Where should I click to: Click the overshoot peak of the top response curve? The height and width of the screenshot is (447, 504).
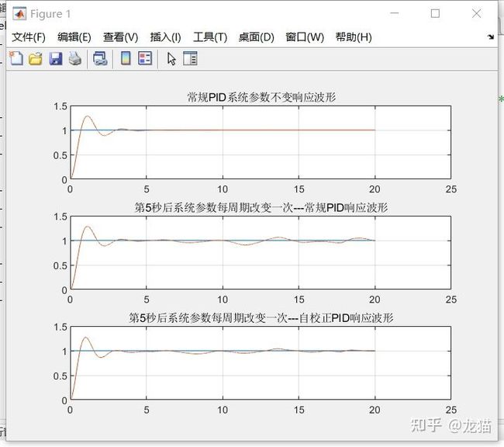coord(87,116)
